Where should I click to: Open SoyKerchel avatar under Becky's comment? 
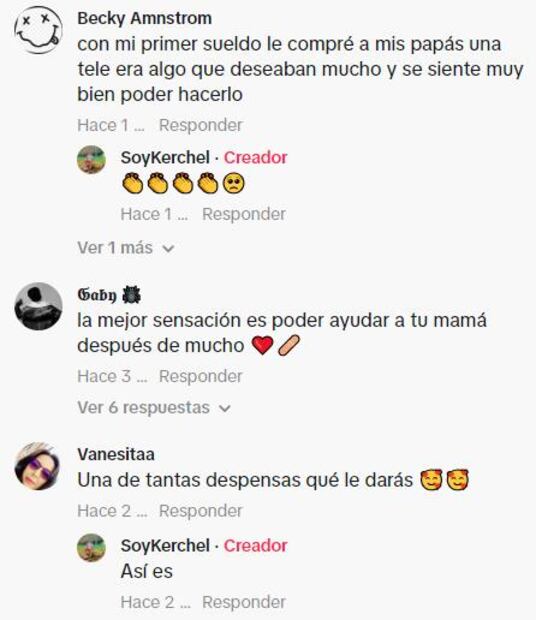pos(91,160)
